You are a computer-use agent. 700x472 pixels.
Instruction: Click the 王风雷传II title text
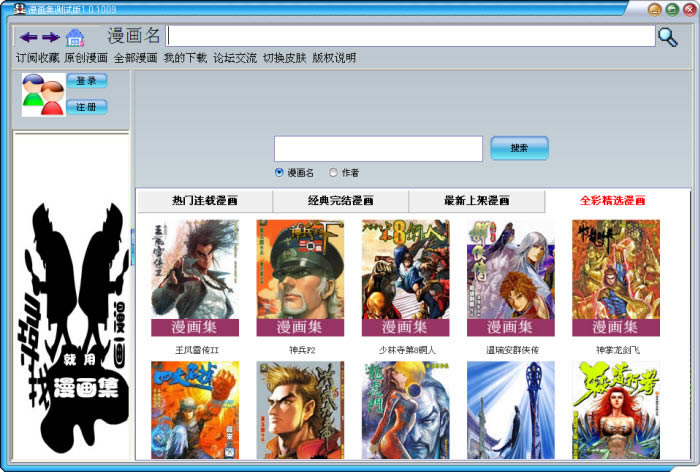point(196,350)
